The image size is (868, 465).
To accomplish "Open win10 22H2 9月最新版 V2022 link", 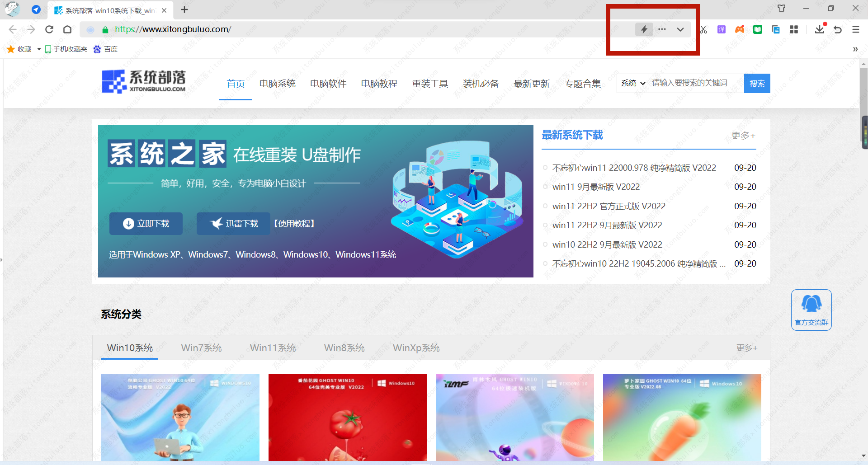I will tap(607, 244).
